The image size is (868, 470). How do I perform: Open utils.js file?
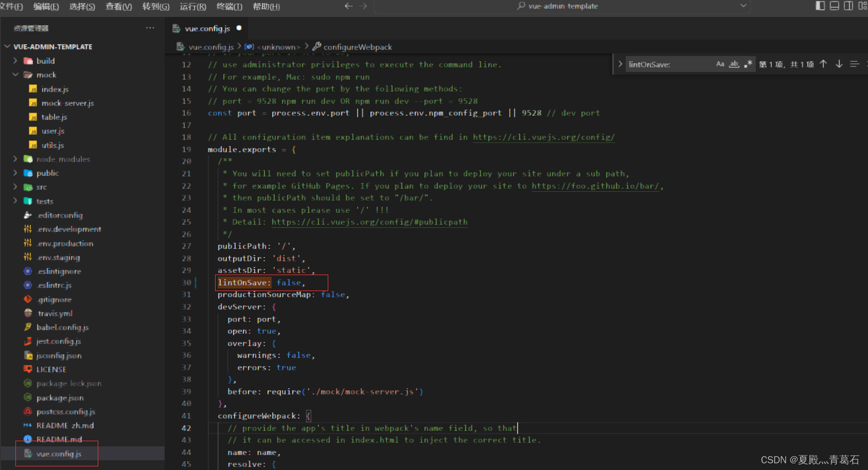52,145
